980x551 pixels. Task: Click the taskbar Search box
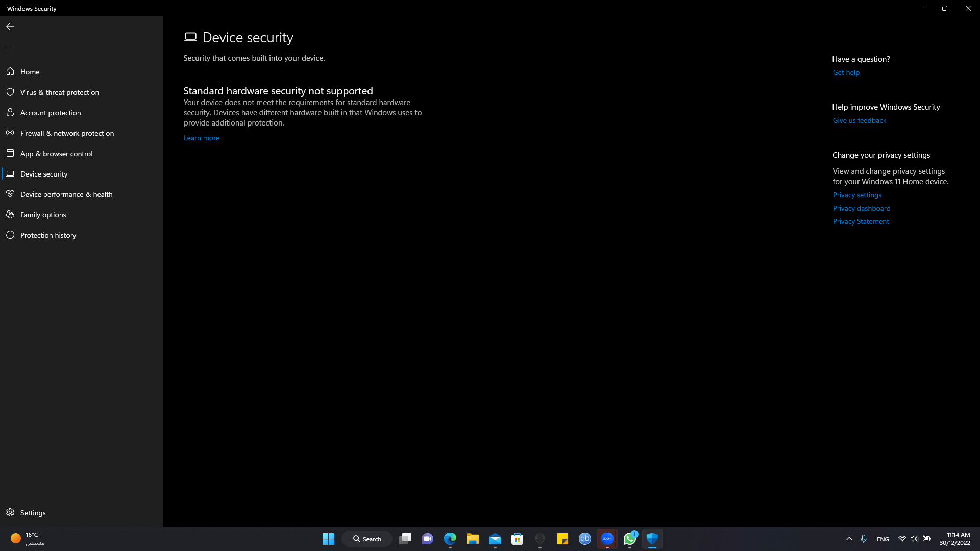pos(367,539)
